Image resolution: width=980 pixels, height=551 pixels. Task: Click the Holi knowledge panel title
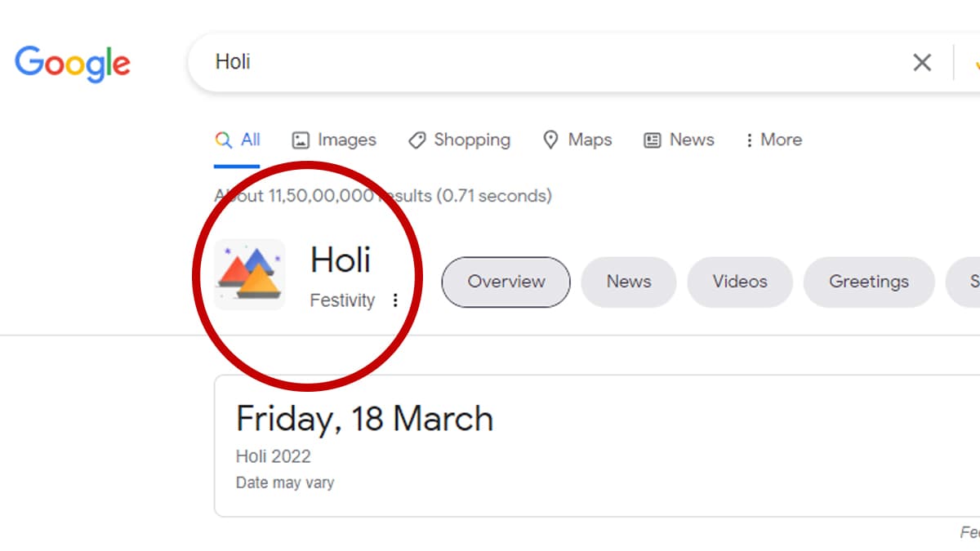(x=341, y=260)
